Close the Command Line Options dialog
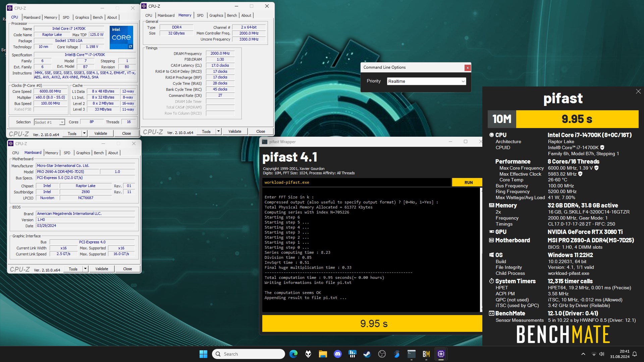 467,68
